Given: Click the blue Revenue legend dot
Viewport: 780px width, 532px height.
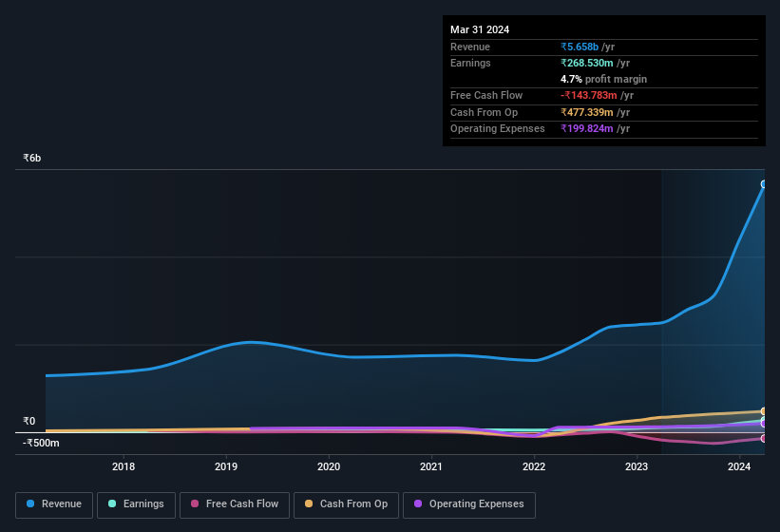Looking at the screenshot, I should coord(29,503).
